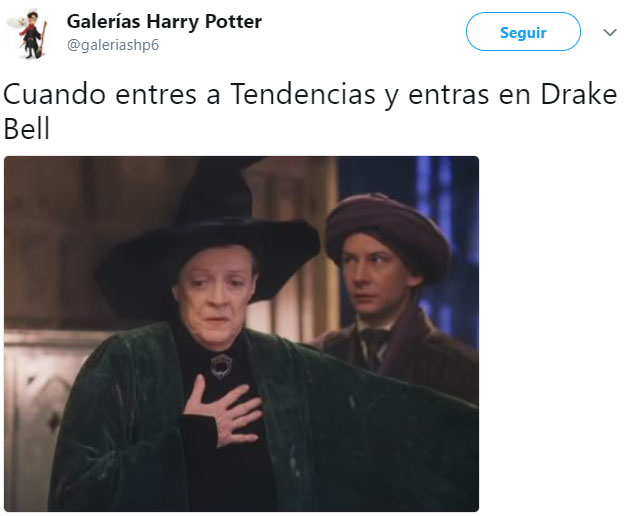The width and height of the screenshot is (624, 516).
Task: Click the broomstick in the avatar picture
Action: point(41,42)
